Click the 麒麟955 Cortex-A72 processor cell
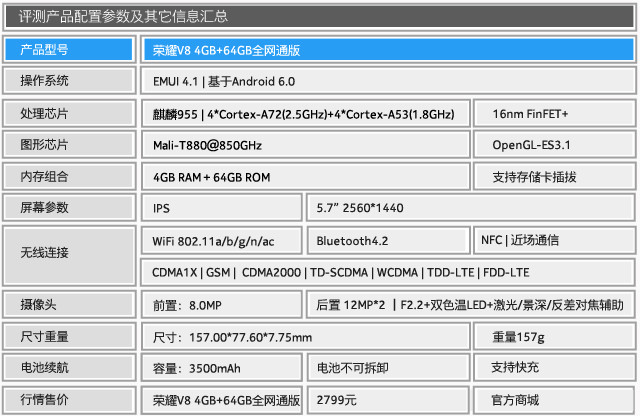640x416 pixels. click(x=305, y=113)
